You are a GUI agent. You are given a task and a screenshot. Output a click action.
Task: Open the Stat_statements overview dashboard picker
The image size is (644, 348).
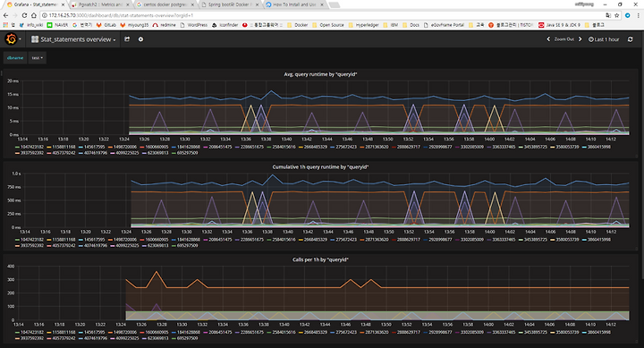[73, 39]
